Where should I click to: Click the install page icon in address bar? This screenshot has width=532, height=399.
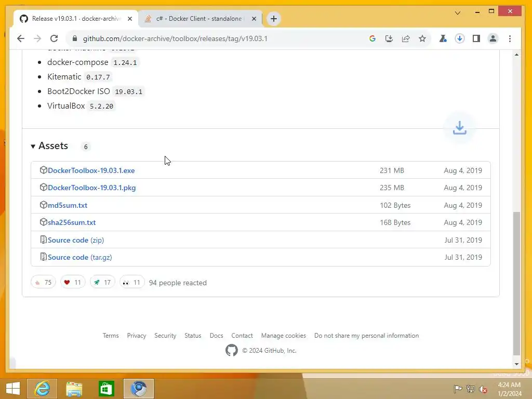coord(389,38)
